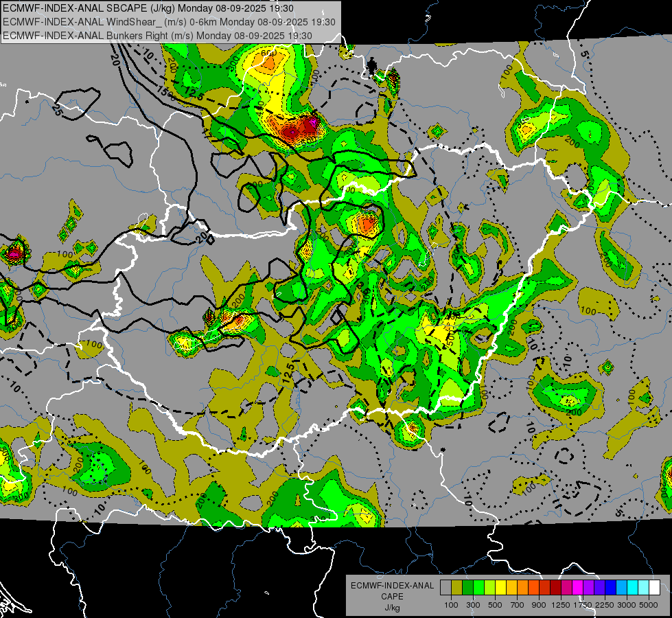672x618 pixels.
Task: Click the Bunkers Right (m/s) title line
Action: [x=157, y=36]
